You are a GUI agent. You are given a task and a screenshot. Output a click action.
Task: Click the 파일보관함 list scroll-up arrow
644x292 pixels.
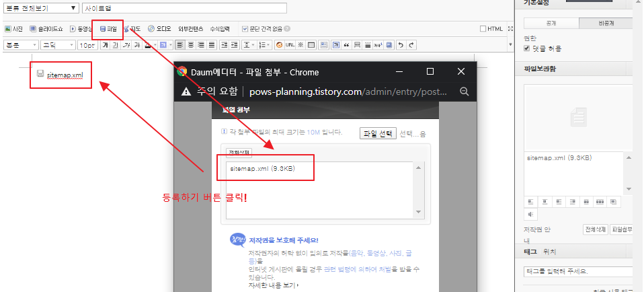(x=629, y=157)
